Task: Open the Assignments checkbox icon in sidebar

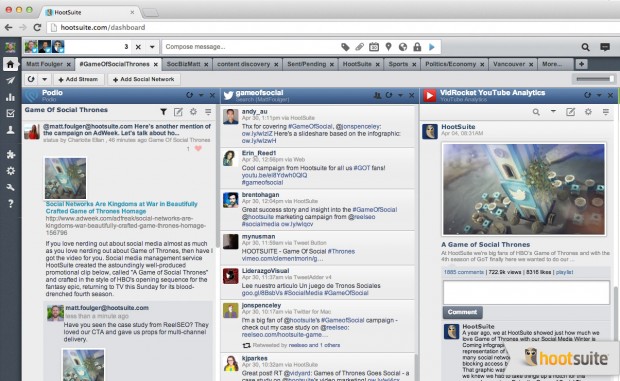Action: coord(10,113)
